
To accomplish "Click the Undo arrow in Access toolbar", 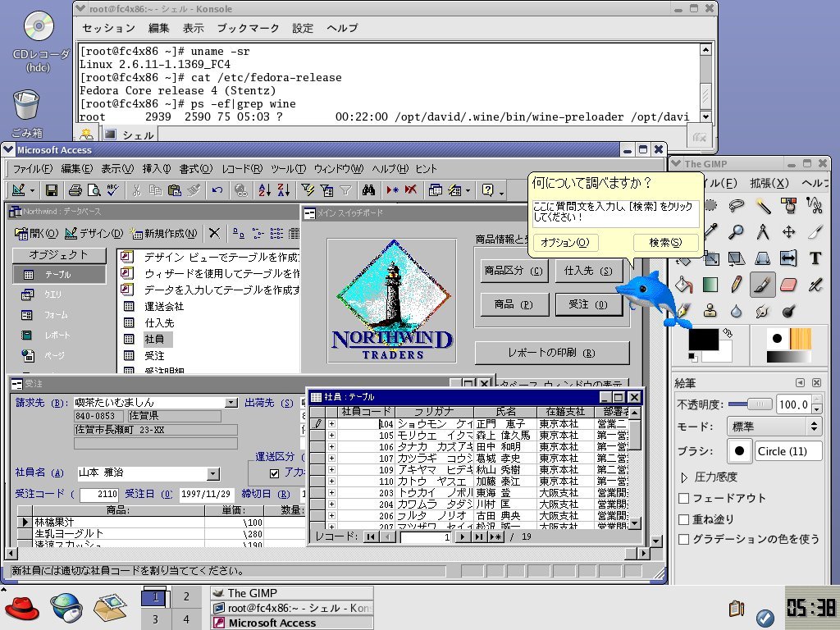I will tap(217, 190).
